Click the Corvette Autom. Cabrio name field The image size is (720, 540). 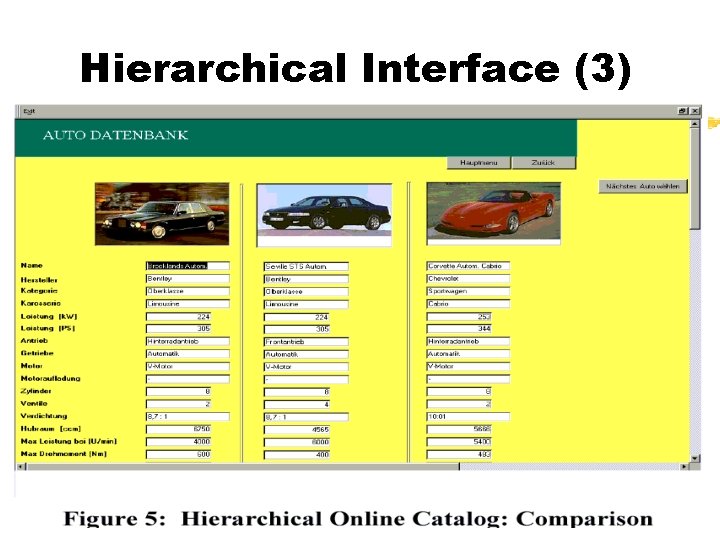click(x=468, y=266)
